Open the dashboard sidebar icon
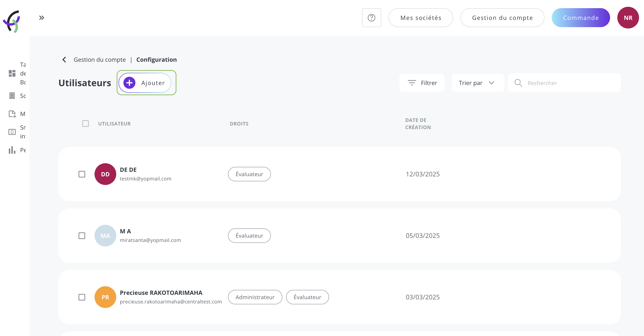 pos(12,73)
